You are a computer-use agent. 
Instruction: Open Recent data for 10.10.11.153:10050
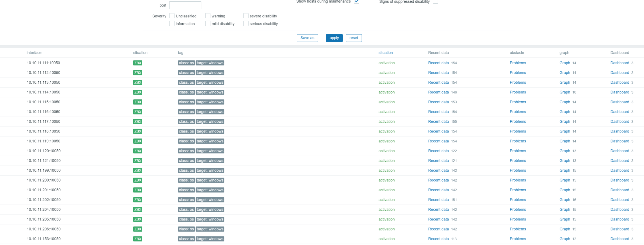point(438,239)
